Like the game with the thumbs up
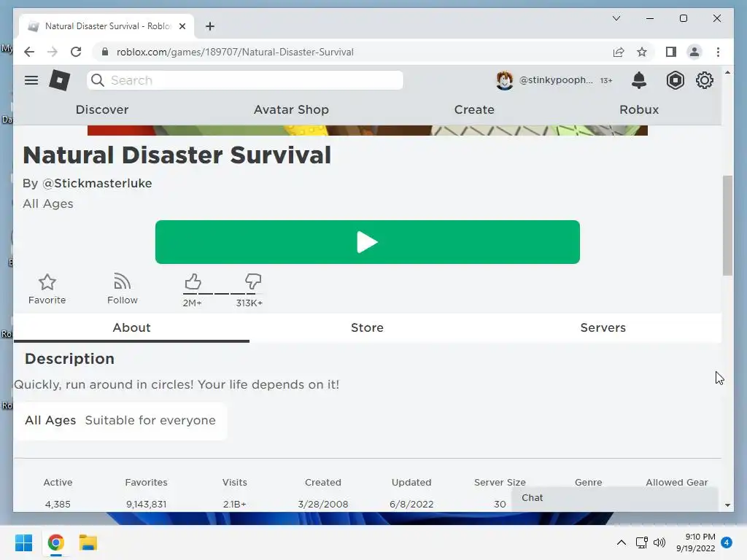 pyautogui.click(x=193, y=282)
